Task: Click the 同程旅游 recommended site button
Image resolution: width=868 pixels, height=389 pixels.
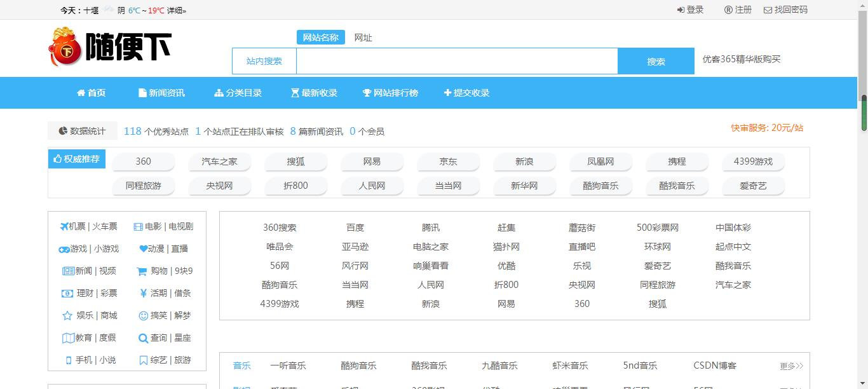Action: point(144,186)
